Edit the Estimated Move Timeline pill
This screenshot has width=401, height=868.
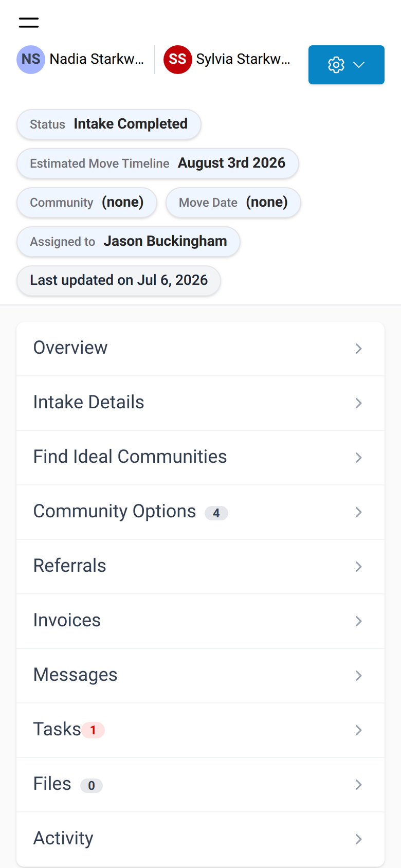157,164
